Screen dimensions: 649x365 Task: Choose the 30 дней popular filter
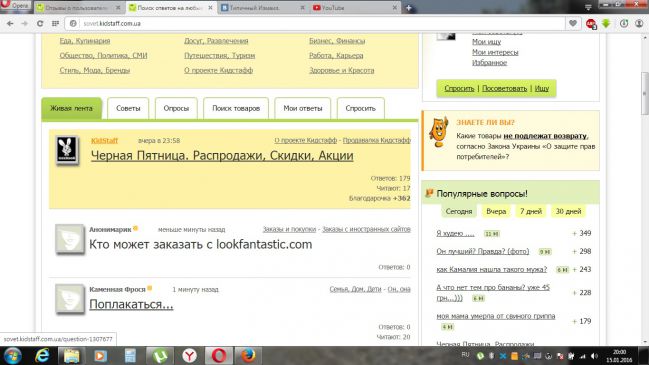point(568,211)
